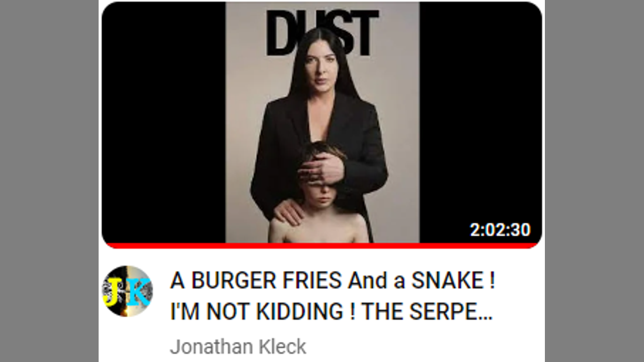The width and height of the screenshot is (644, 362).
Task: Click the I'M NOT KIDDING title line
Action: (258, 313)
